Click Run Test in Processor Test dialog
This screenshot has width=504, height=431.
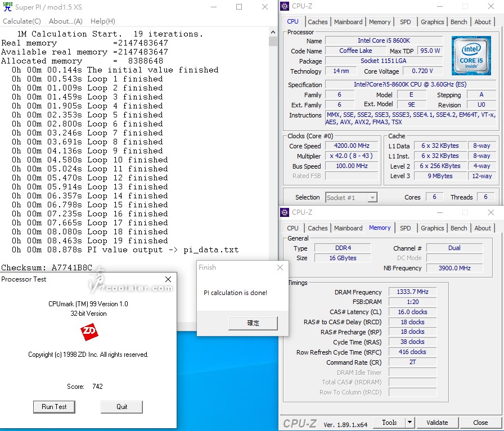[54, 407]
